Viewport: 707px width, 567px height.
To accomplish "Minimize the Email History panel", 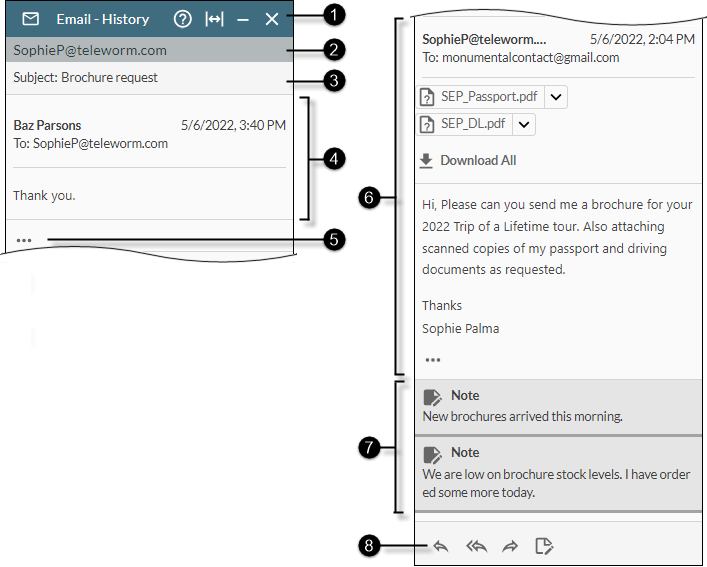I will [x=243, y=19].
